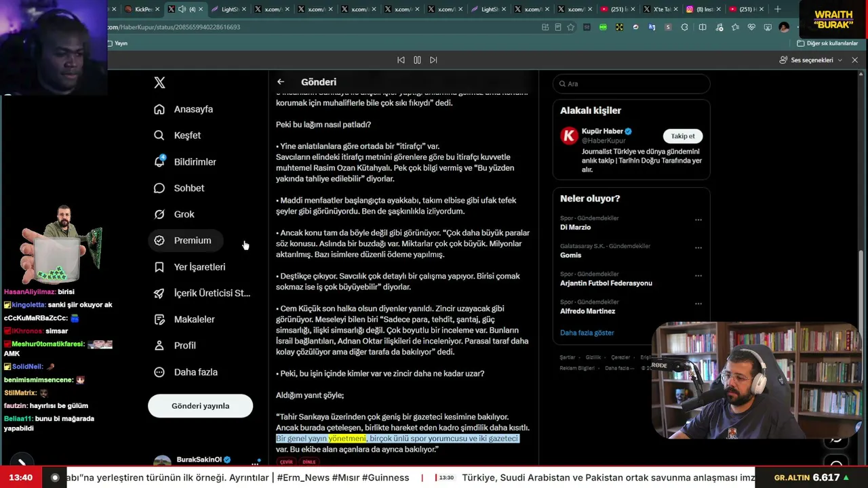Follow Kupür Haber with Takip et
868x488 pixels.
click(683, 136)
